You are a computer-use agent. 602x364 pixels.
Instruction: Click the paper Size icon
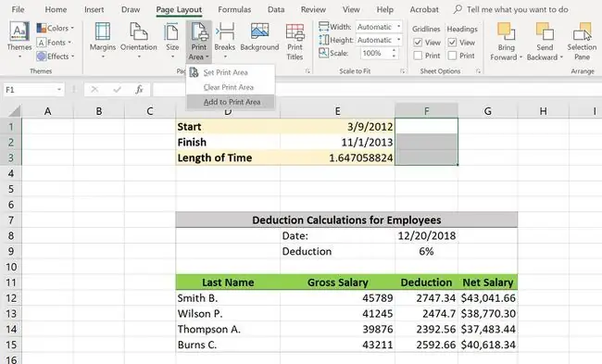(x=171, y=31)
